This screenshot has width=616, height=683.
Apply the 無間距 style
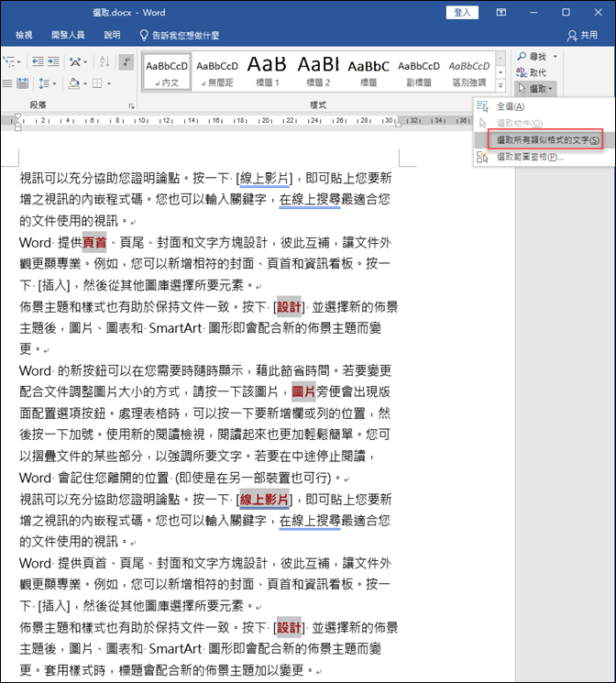coord(217,72)
